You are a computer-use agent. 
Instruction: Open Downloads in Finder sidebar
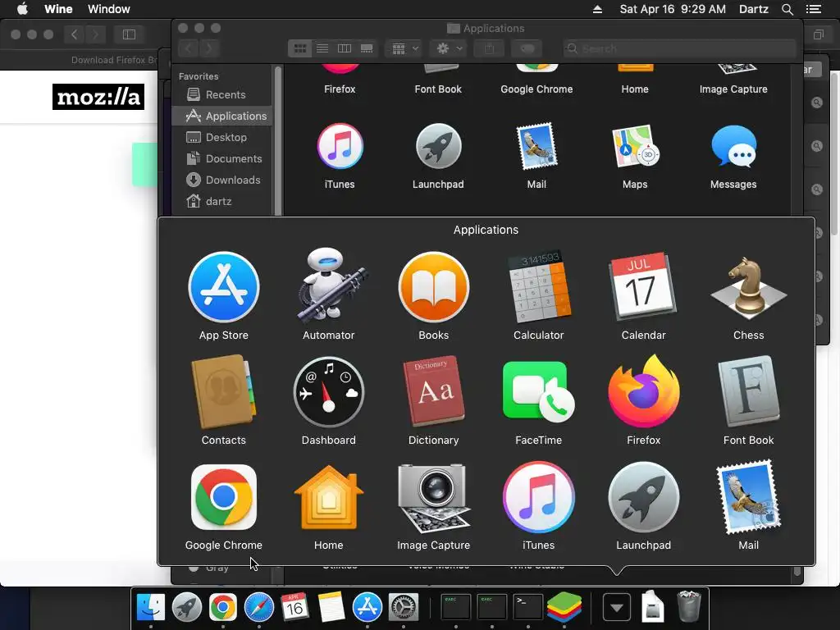pos(222,180)
